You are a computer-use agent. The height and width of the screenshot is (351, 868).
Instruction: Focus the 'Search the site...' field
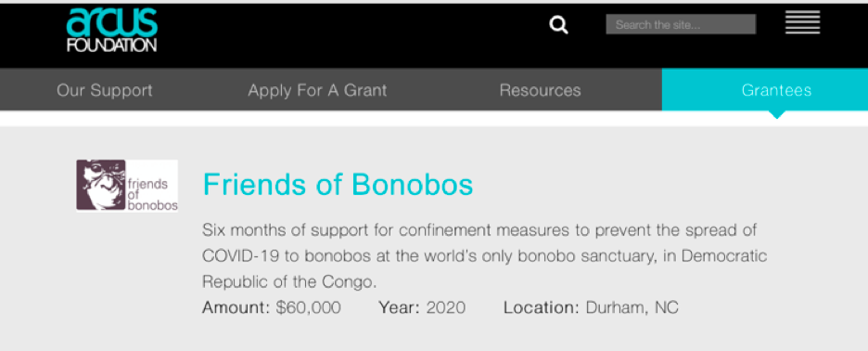(x=681, y=24)
